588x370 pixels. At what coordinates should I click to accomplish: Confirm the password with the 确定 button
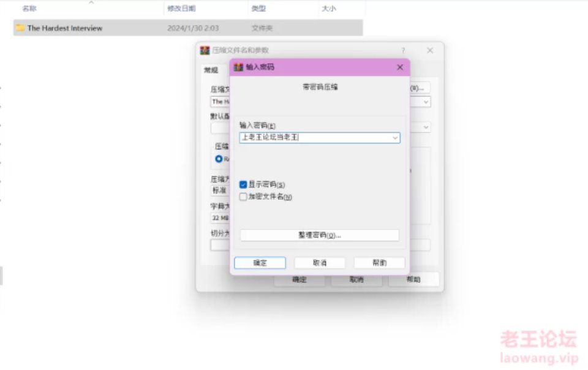pos(260,263)
